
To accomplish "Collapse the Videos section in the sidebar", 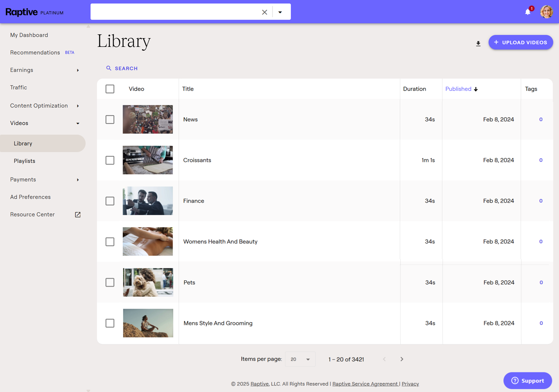I will click(x=78, y=123).
